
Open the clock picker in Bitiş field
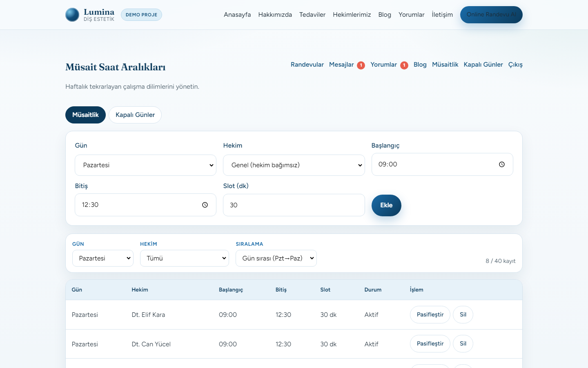click(205, 205)
